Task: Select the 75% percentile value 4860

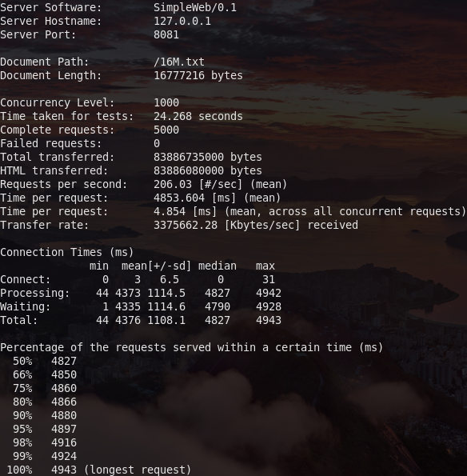Action: point(64,389)
